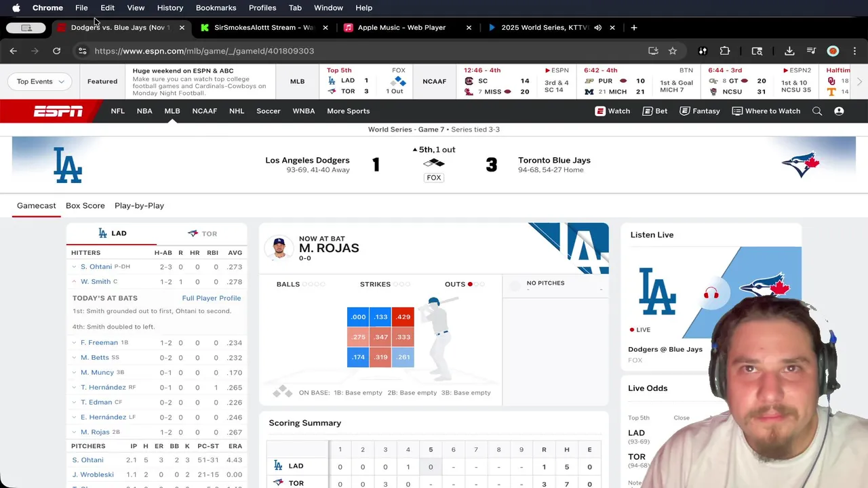This screenshot has height=488, width=868.
Task: Click the .429 strike zone cell
Action: [403, 317]
